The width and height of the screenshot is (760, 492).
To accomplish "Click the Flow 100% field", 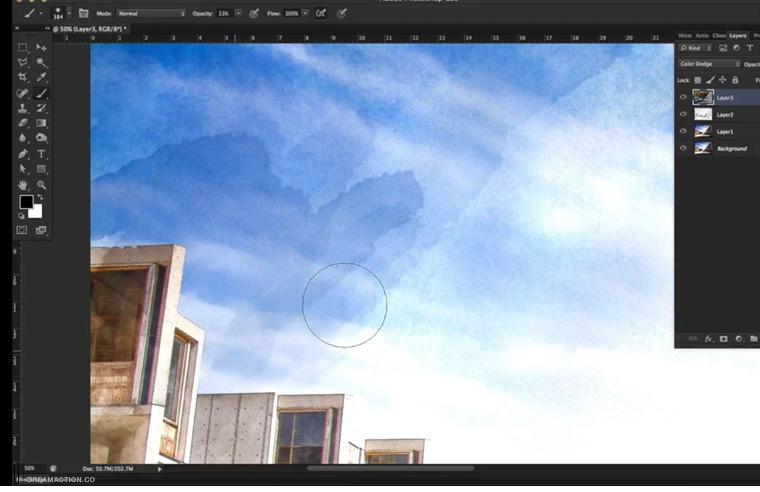I will point(292,14).
